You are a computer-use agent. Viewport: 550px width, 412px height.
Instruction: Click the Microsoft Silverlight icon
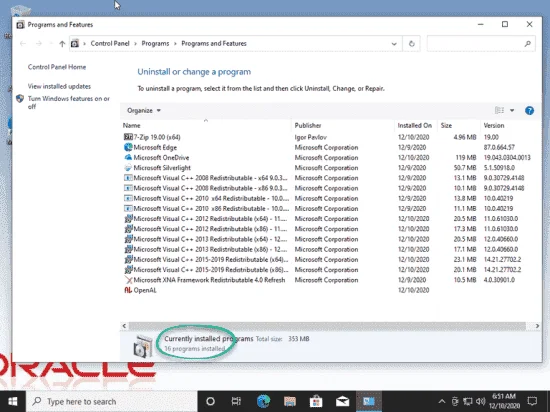(x=128, y=168)
